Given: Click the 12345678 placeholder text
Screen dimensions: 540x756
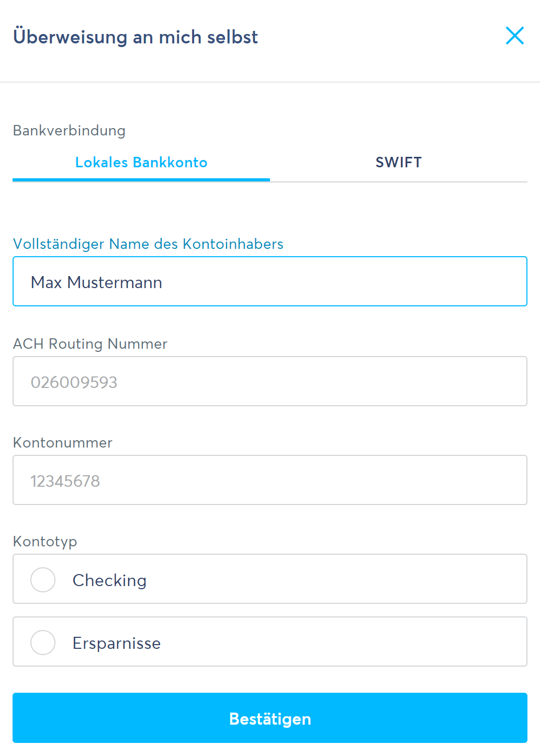Looking at the screenshot, I should point(65,481).
